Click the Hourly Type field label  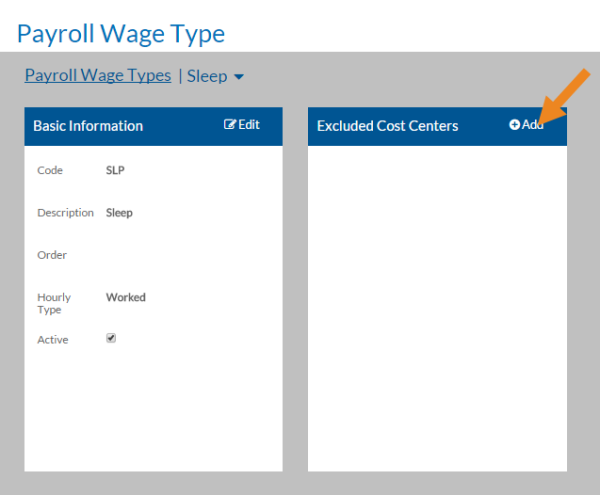(x=54, y=303)
